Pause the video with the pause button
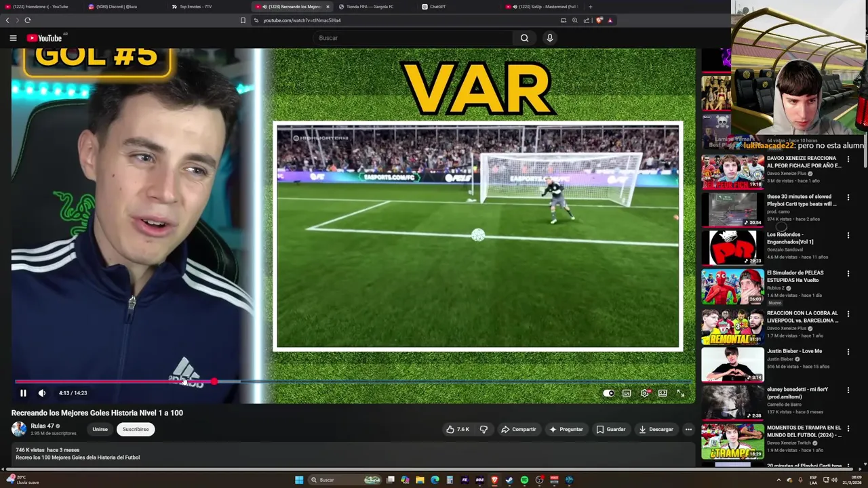This screenshot has height=488, width=868. (x=23, y=393)
